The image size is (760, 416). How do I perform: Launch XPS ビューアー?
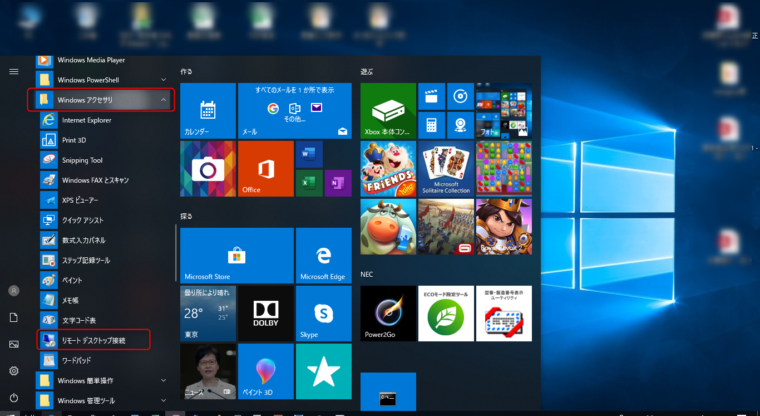tap(104, 200)
